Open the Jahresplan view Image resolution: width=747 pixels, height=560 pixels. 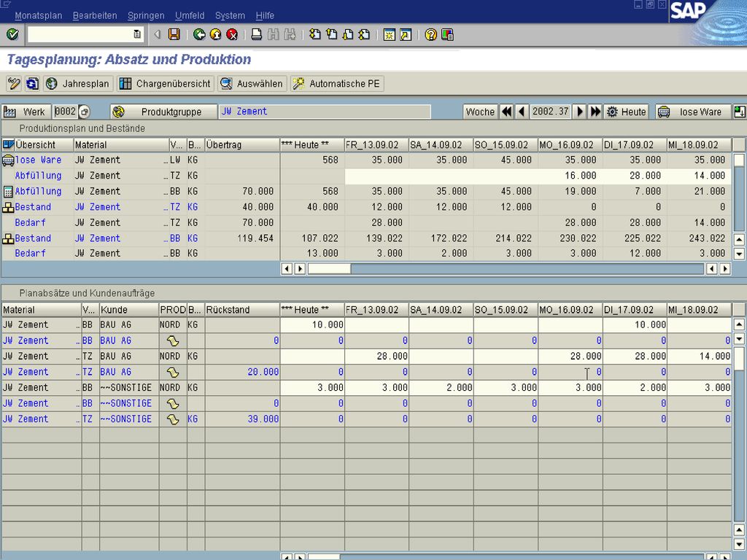click(78, 84)
